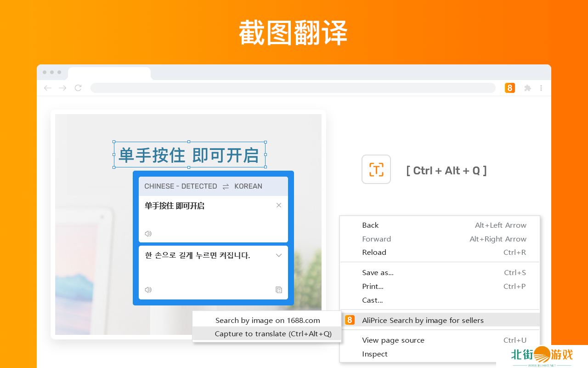
Task: Expand the Korean translation result chevron
Action: click(x=278, y=255)
